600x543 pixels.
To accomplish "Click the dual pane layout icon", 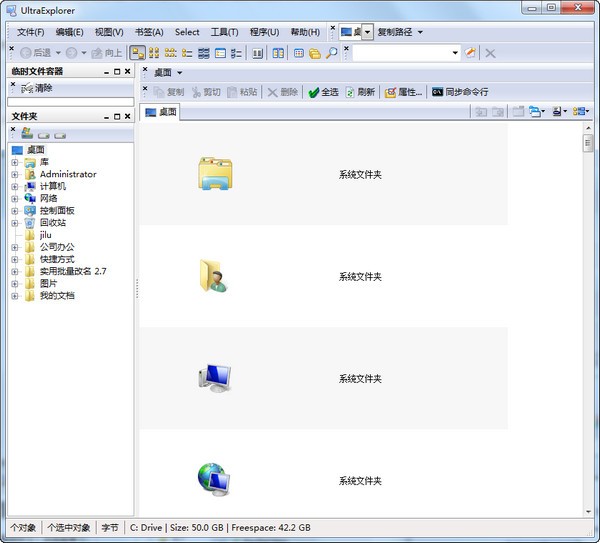I will click(x=278, y=53).
